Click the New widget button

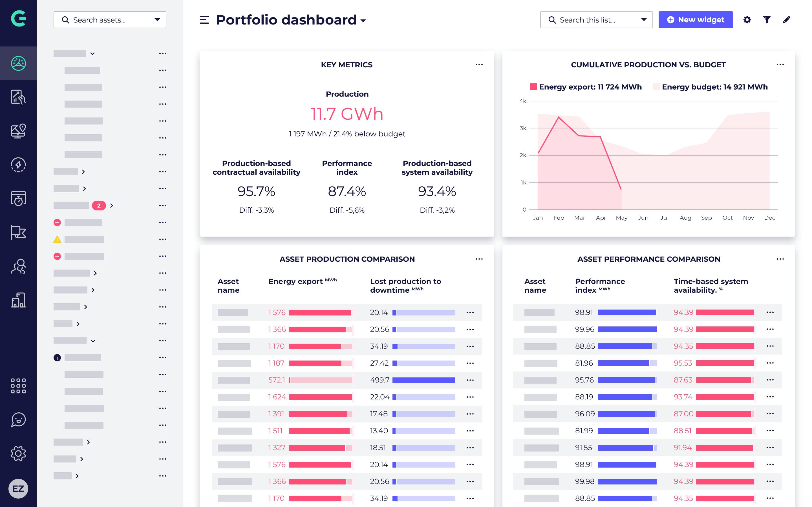click(695, 20)
